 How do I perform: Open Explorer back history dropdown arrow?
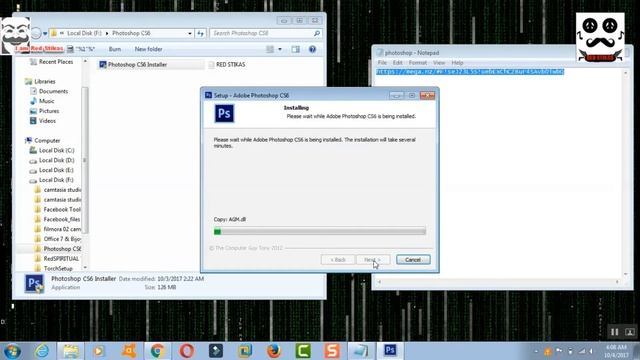pos(45,33)
